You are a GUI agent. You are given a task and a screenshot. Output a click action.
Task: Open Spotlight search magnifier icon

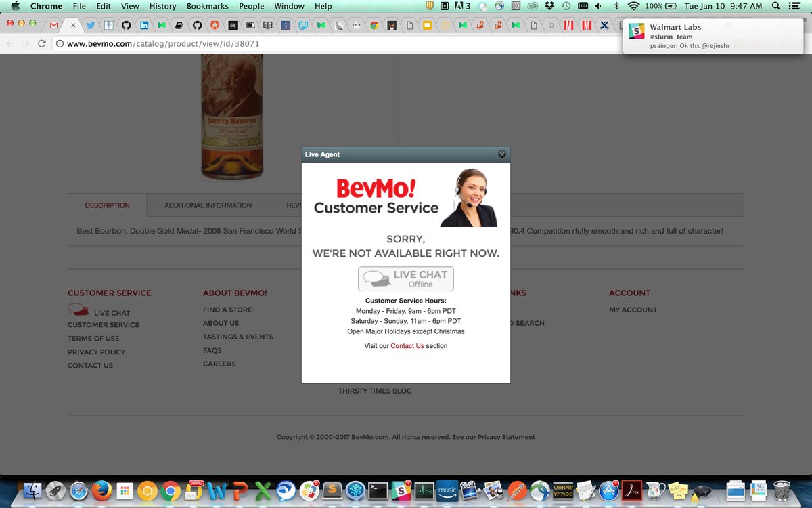coord(775,6)
